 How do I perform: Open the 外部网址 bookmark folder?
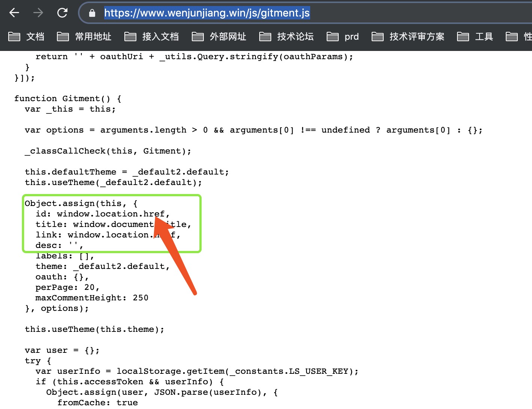pyautogui.click(x=219, y=37)
